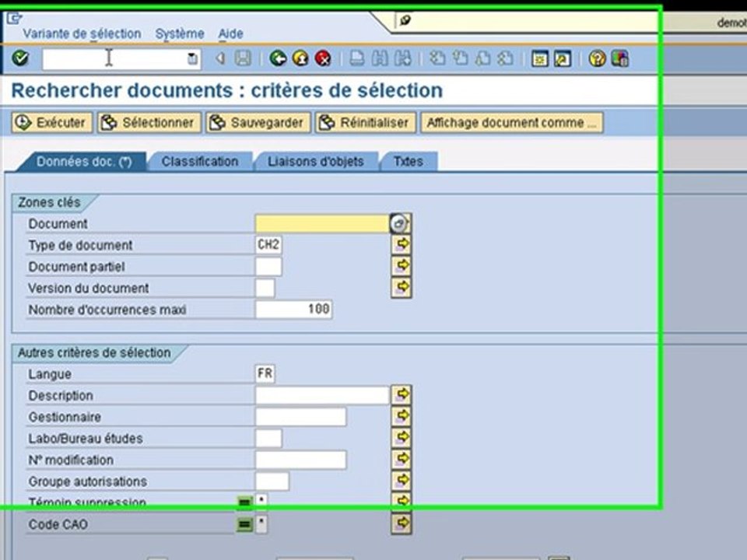
Task: Click the red Cancel icon
Action: coord(323,58)
